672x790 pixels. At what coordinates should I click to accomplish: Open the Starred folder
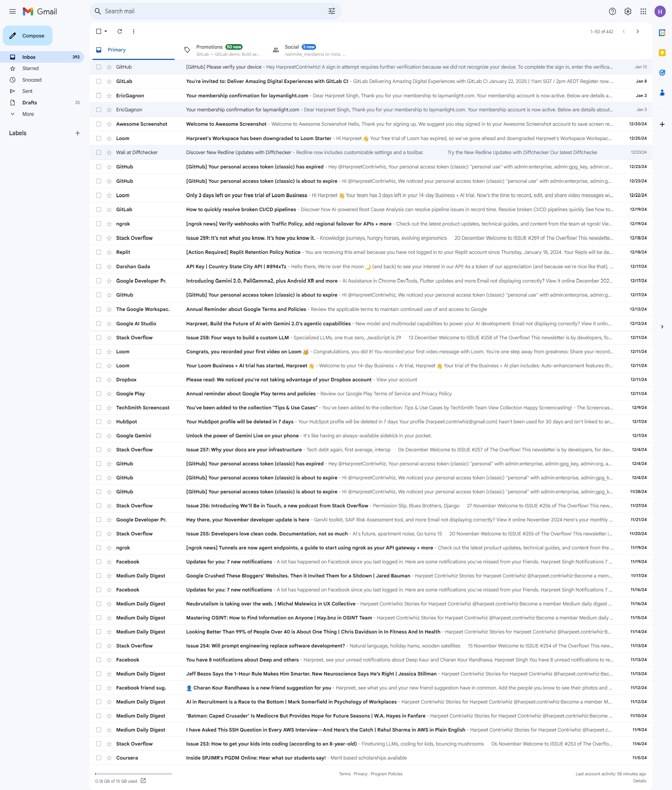click(42, 68)
